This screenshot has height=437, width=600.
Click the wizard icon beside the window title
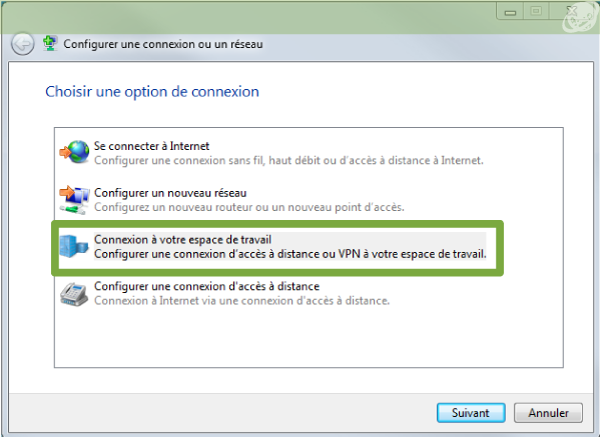(50, 44)
